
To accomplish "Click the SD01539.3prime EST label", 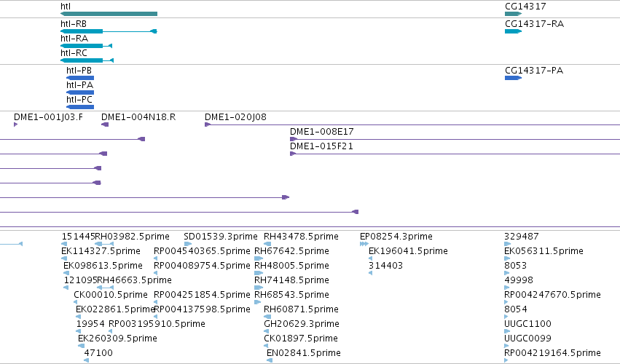I will (x=221, y=237).
